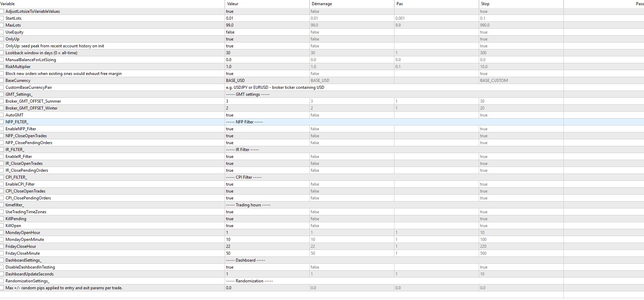Open the BaseCurrency value BASE_USD

(235, 81)
